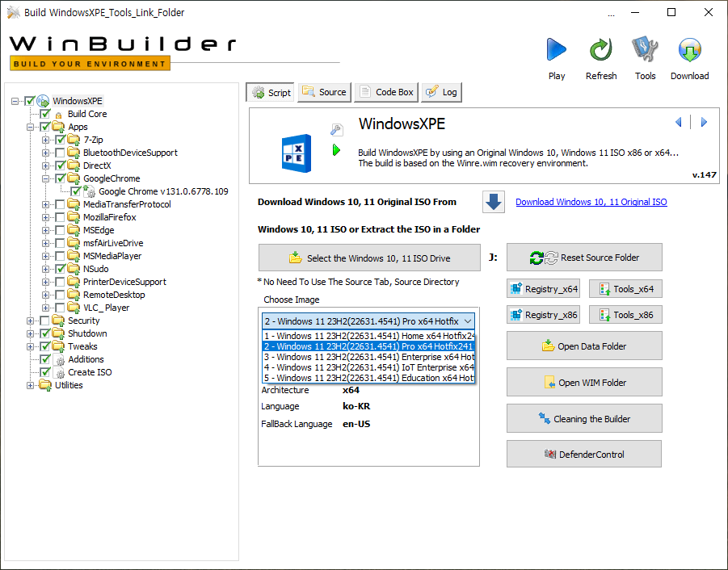Open the Download Windows 10, 11 Original ISO link
Screen dimensions: 728x570
[591, 202]
